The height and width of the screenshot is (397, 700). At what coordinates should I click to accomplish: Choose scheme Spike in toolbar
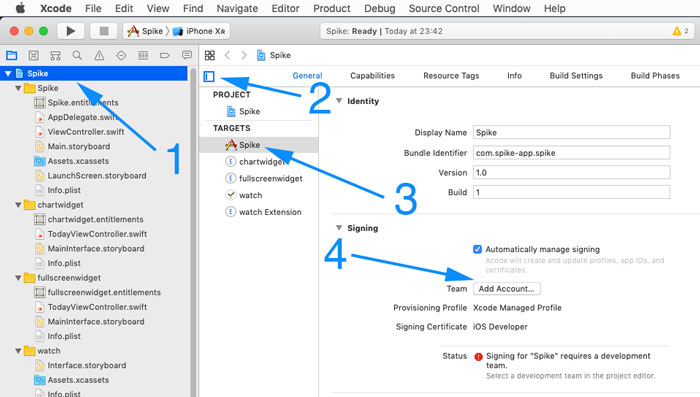click(x=146, y=31)
